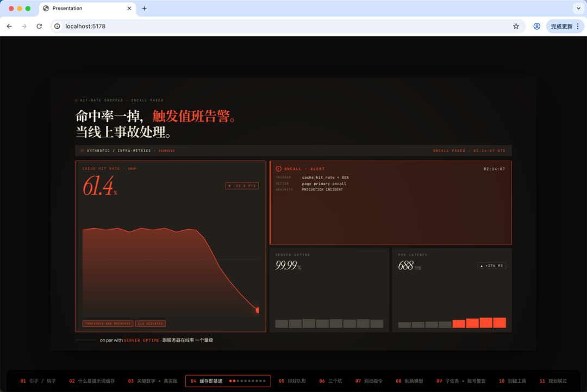The height and width of the screenshot is (392, 587).
Task: Click the first slide progress dot
Action: pos(230,381)
